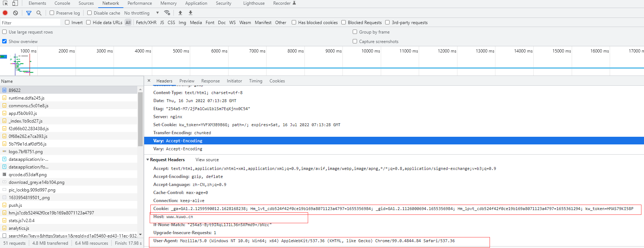Select the _index.1b9cd27.js request
The image size is (644, 248).
[x=69, y=121]
